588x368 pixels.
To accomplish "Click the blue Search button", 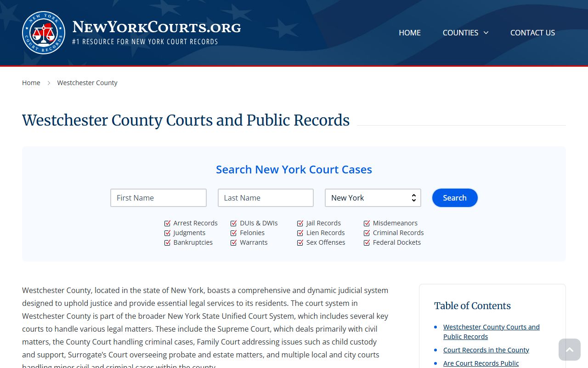I will coord(455,198).
